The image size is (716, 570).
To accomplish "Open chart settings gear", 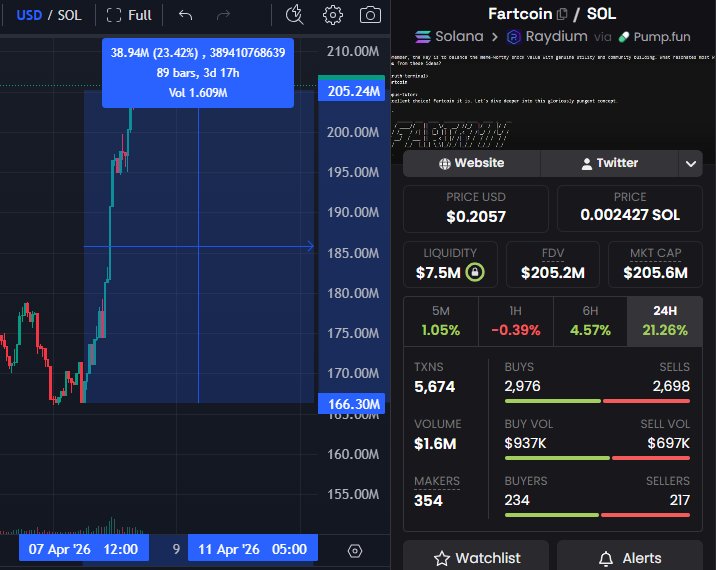I will [x=332, y=15].
